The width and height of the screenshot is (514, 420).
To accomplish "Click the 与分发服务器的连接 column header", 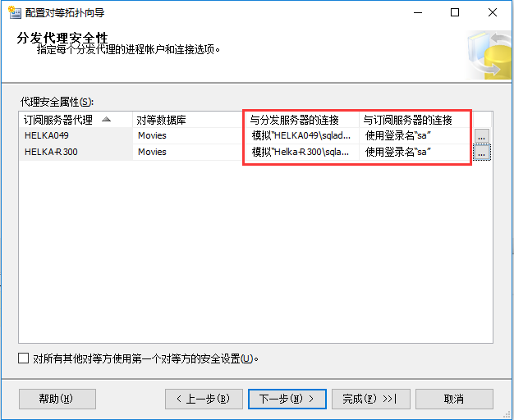I will [x=302, y=120].
